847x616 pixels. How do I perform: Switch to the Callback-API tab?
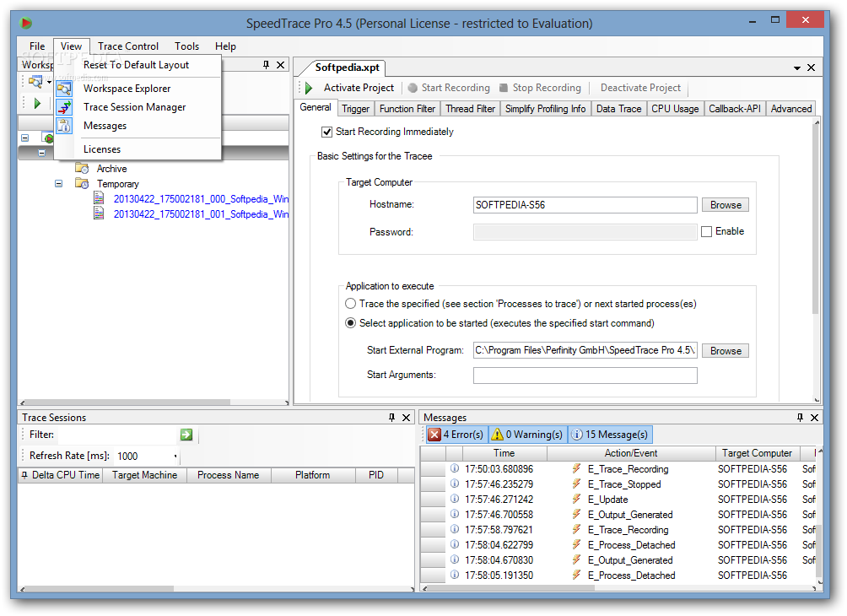[734, 109]
